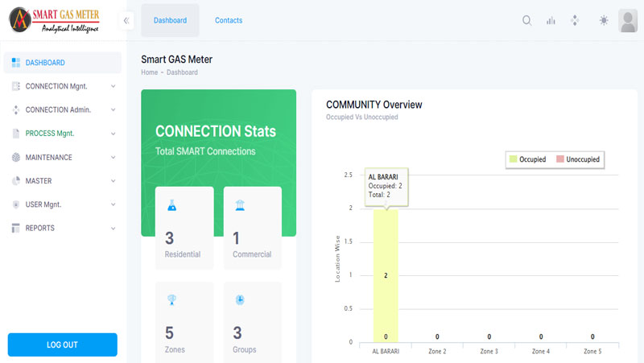Click the Commercial card icon
Image resolution: width=644 pixels, height=363 pixels.
pyautogui.click(x=240, y=206)
